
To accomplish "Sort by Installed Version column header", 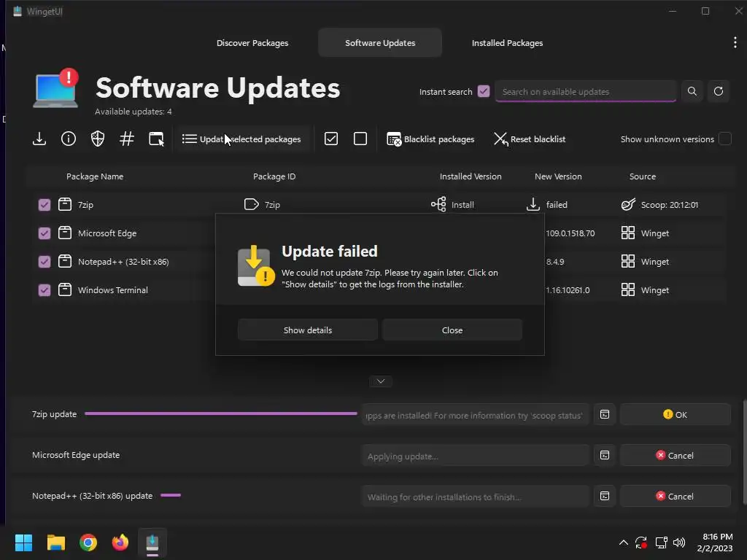I will tap(471, 176).
